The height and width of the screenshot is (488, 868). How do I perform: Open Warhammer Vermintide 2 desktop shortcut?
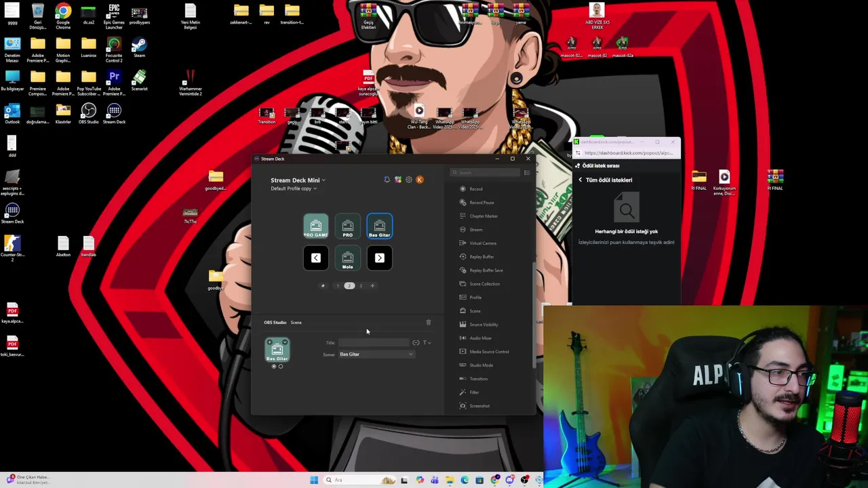click(191, 83)
